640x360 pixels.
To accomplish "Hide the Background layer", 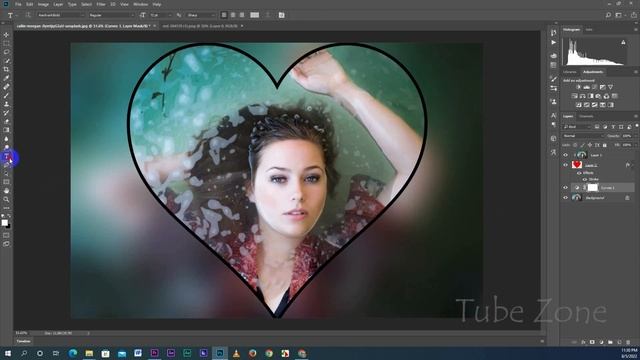I will [566, 198].
